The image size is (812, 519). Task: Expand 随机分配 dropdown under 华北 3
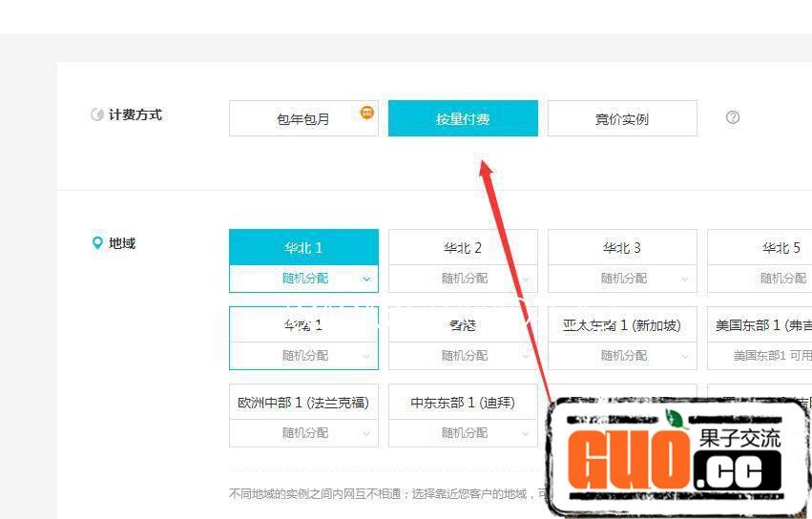[x=622, y=279]
